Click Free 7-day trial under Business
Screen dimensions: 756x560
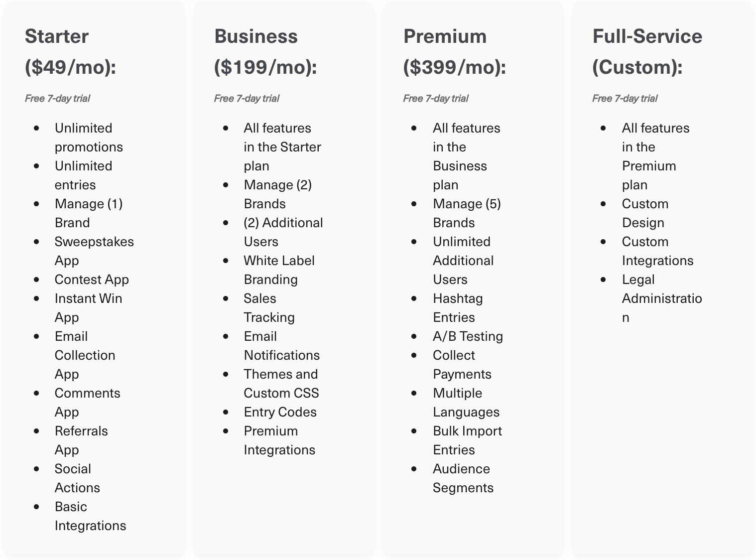(x=247, y=98)
